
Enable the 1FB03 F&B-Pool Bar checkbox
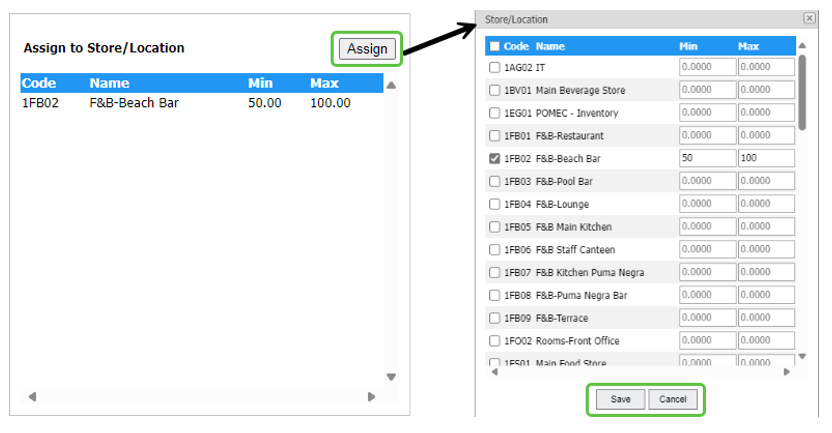[x=494, y=182]
